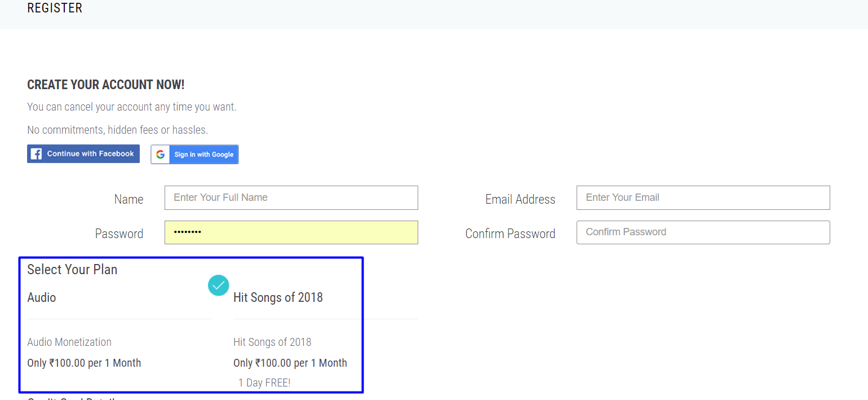Click Audio Monetization plan description
This screenshot has width=868, height=400.
(x=69, y=342)
